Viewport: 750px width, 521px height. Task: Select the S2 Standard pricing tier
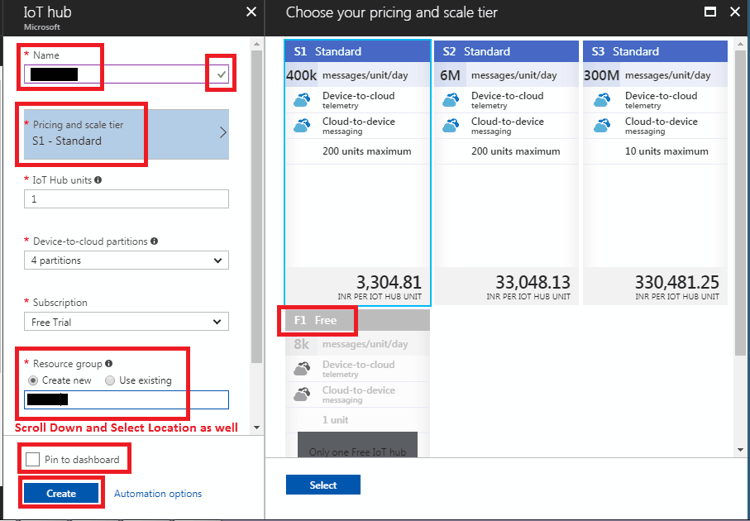[507, 170]
